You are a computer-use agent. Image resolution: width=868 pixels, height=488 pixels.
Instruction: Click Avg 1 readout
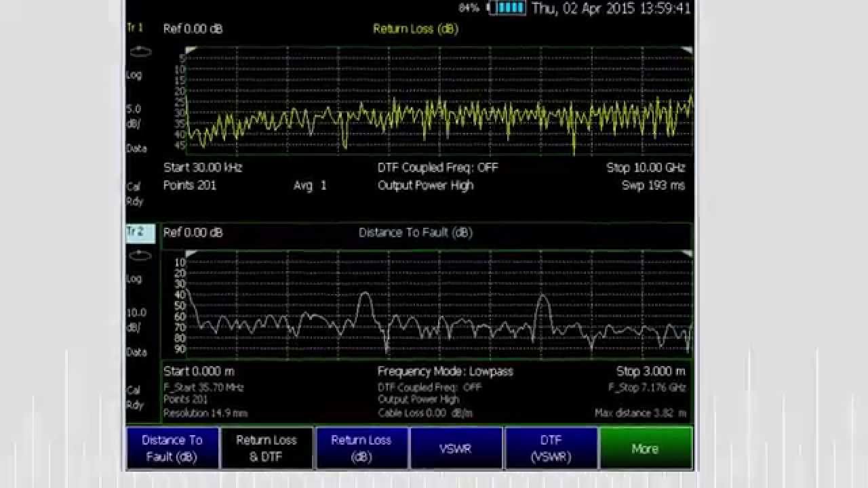(310, 185)
